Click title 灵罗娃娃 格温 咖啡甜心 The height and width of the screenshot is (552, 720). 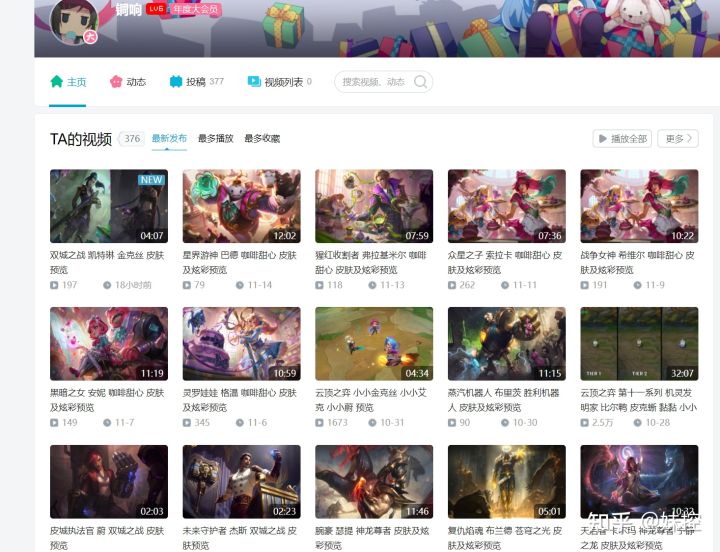tap(240, 400)
